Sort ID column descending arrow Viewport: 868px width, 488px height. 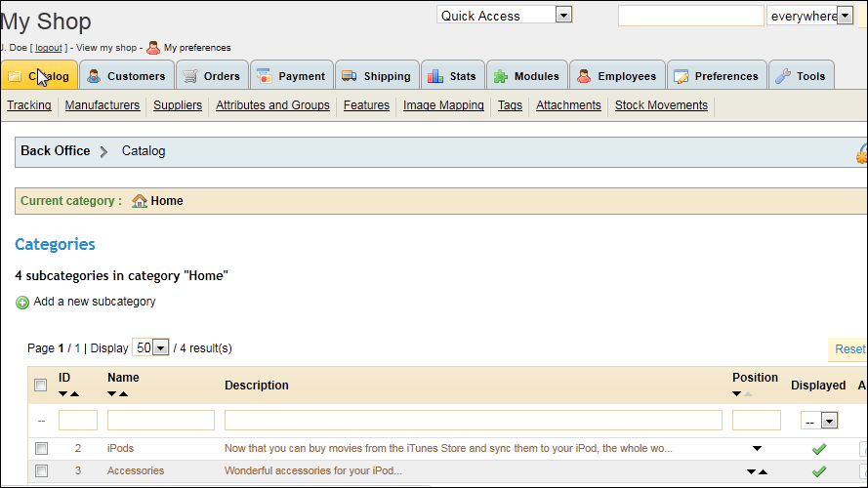coord(63,394)
